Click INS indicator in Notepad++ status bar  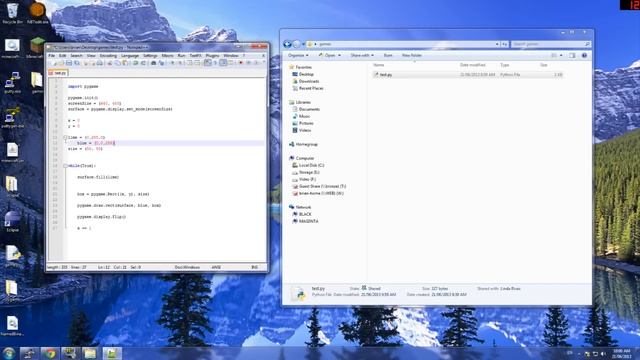tap(254, 267)
